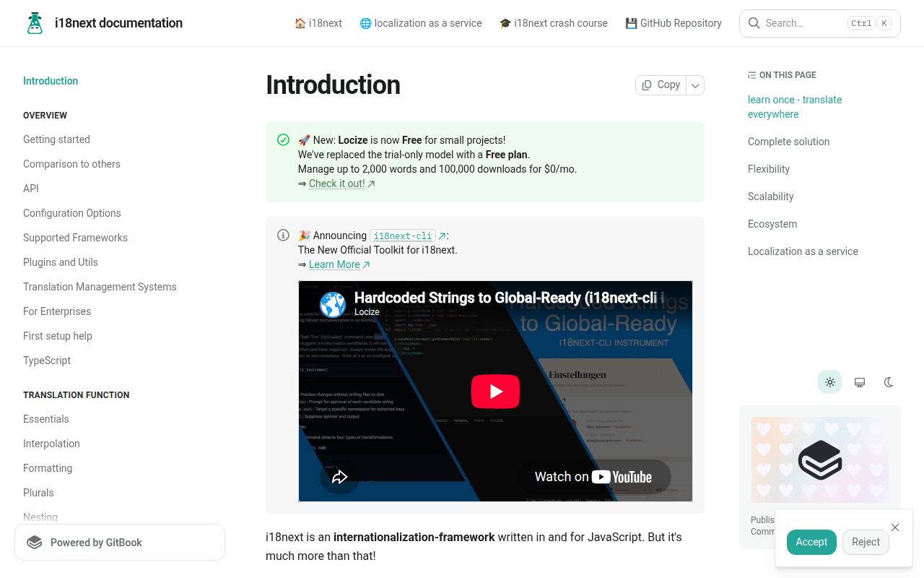Open Interpolation page
Screen dimensions: 924x578
(51, 444)
